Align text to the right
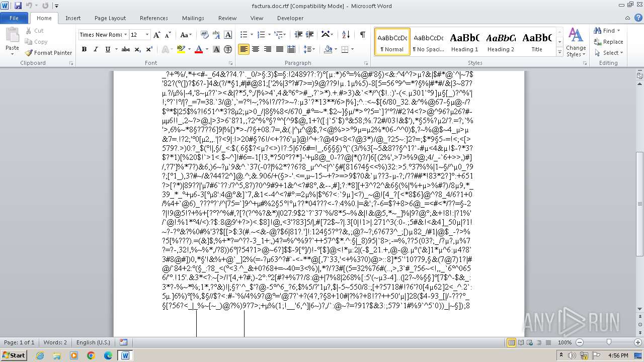 (267, 49)
